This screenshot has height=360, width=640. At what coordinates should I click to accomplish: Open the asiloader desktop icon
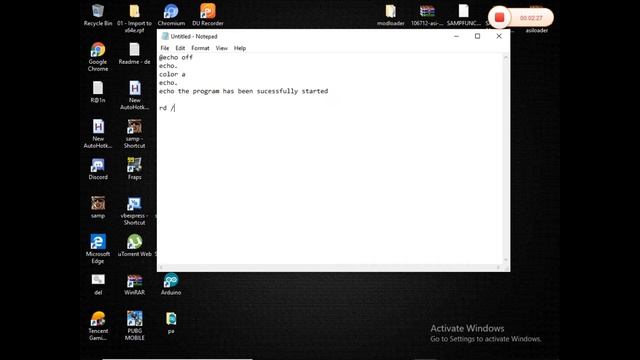(x=536, y=30)
